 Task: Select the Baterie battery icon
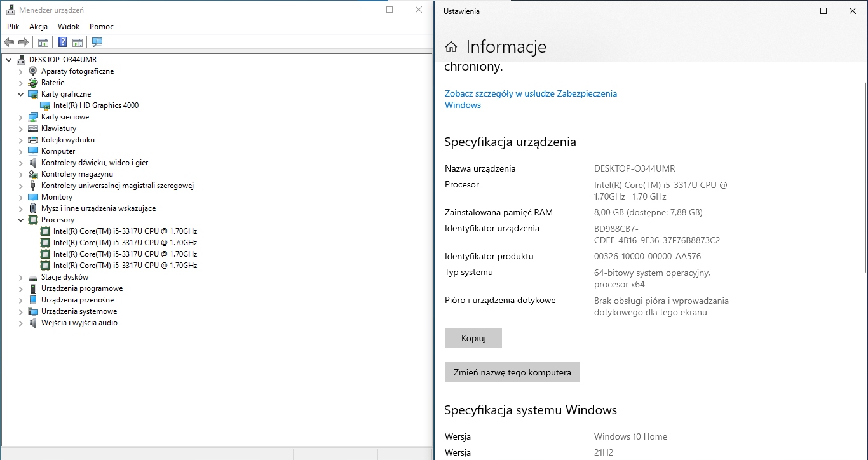tap(33, 83)
